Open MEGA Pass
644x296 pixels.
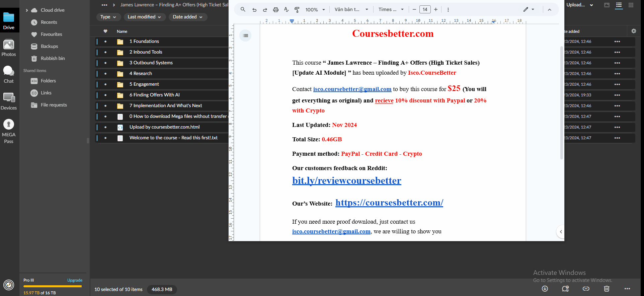(9, 131)
